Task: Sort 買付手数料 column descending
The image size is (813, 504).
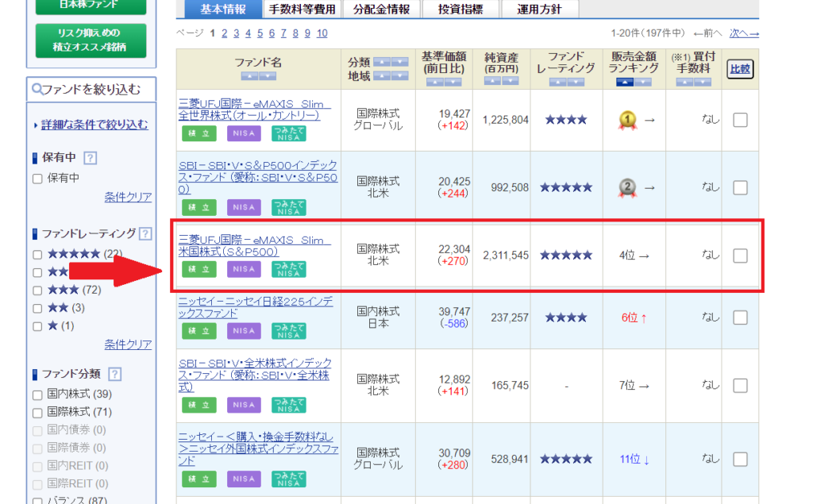Action: point(703,82)
